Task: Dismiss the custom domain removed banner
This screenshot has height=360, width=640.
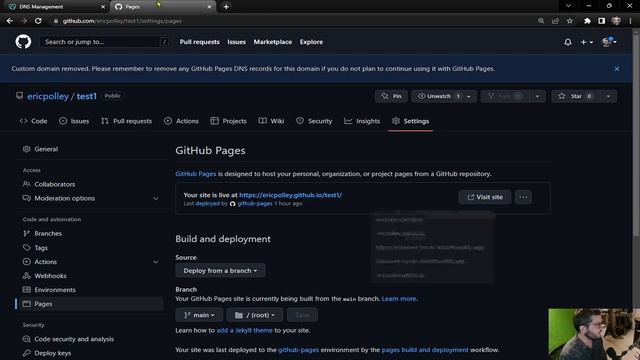Action: [x=616, y=69]
